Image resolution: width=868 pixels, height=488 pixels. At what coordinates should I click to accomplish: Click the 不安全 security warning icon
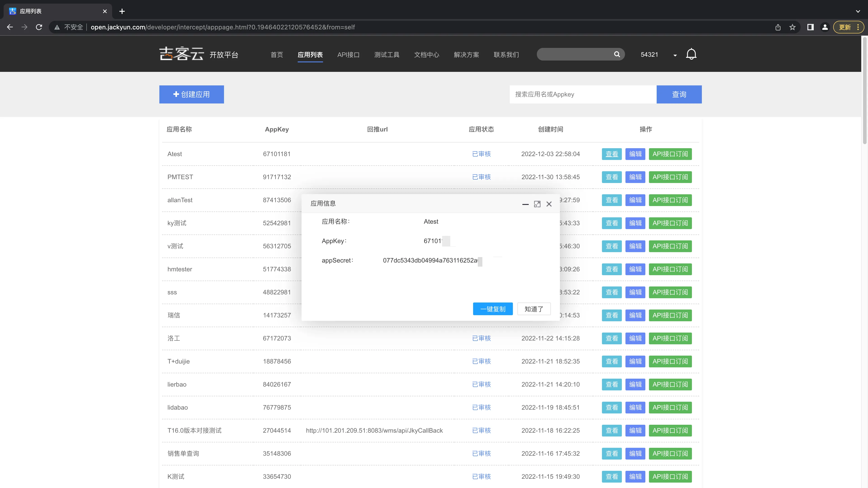57,27
